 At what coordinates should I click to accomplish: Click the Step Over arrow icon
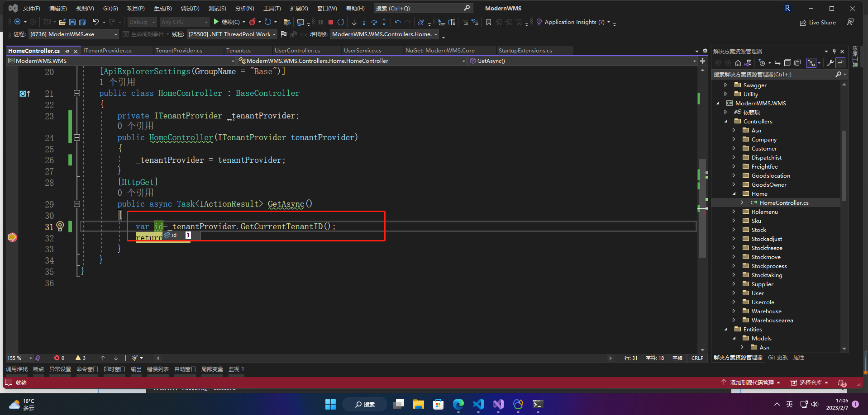[x=374, y=22]
